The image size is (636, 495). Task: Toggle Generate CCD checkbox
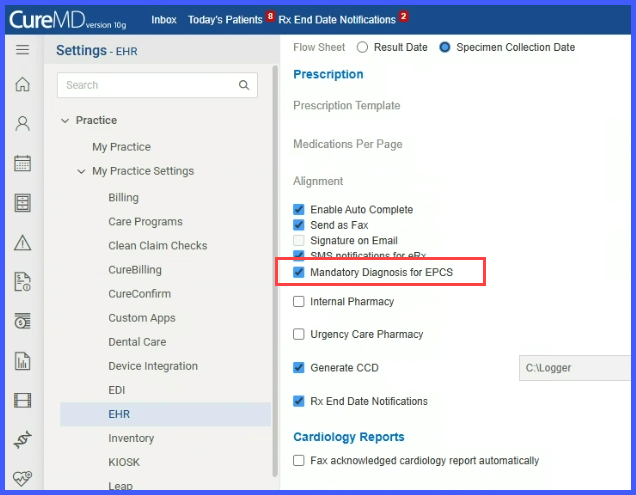[x=299, y=368]
